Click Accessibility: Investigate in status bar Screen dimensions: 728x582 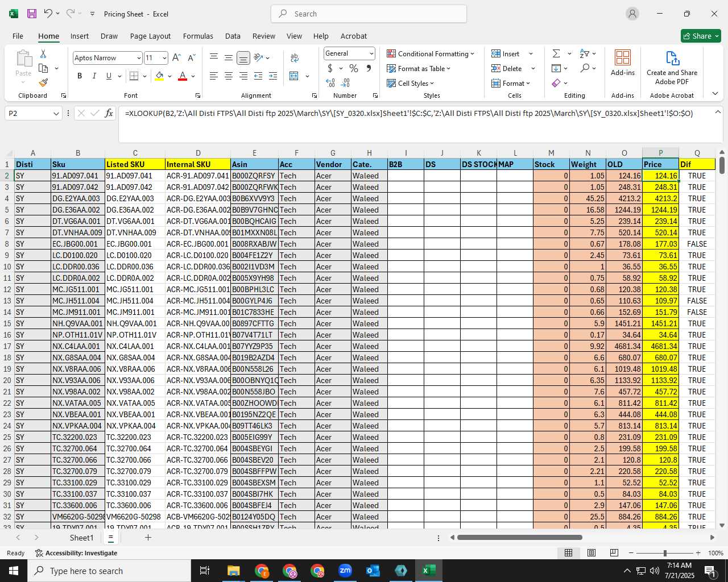pyautogui.click(x=76, y=553)
